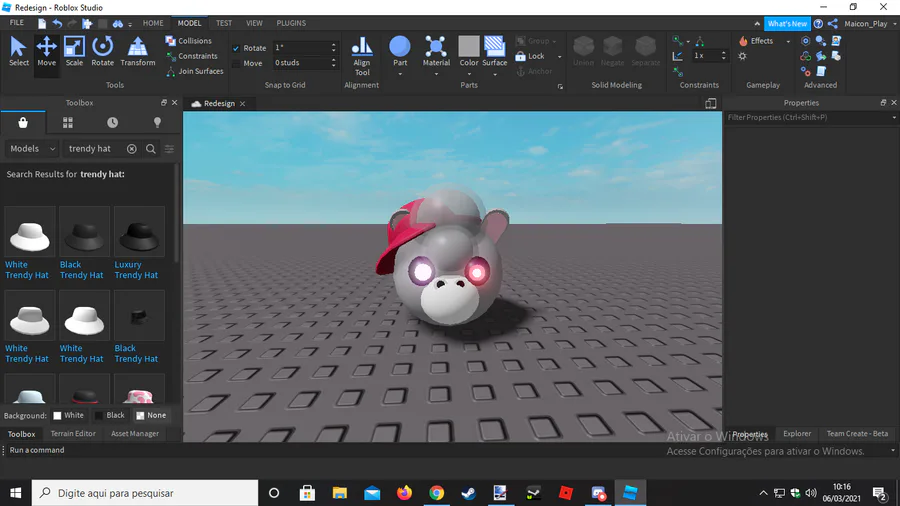Open the Toolbox Recent tab

(112, 122)
